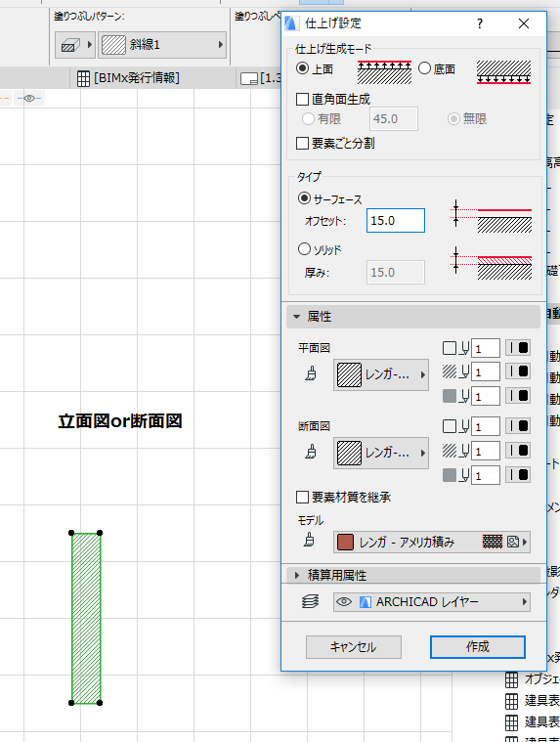Open the 斜線1 fill pattern dropdown
This screenshot has width=560, height=742.
[x=162, y=45]
